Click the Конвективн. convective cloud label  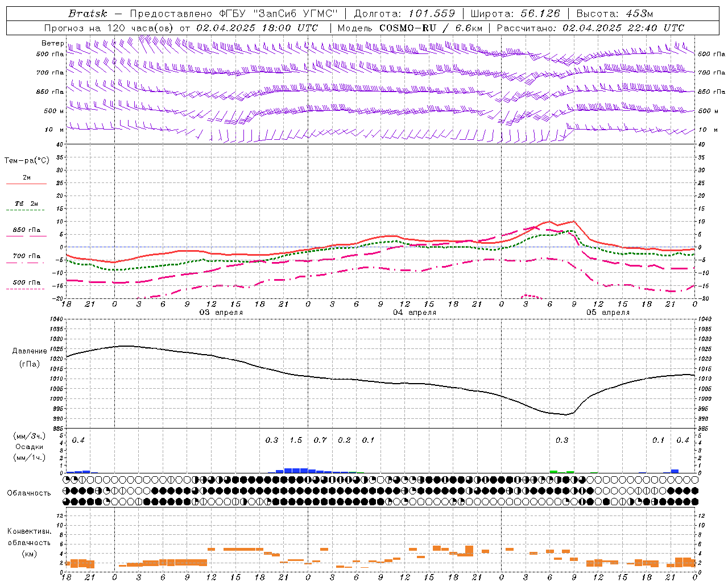(30, 531)
